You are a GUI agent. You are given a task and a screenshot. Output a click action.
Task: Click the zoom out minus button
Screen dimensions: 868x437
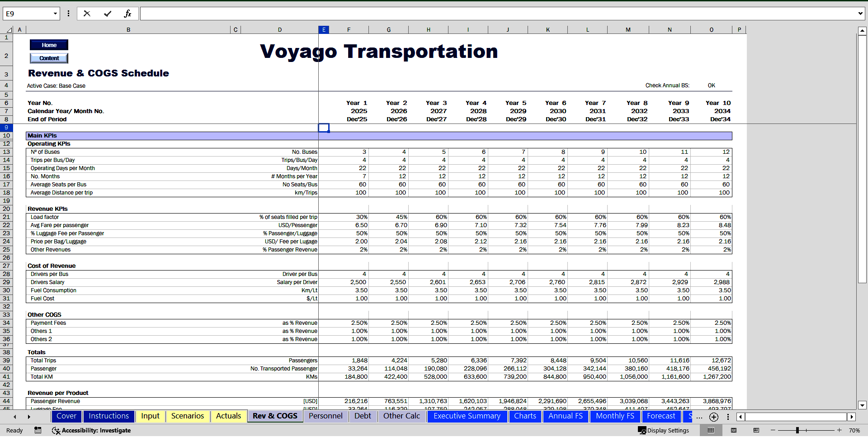click(773, 430)
